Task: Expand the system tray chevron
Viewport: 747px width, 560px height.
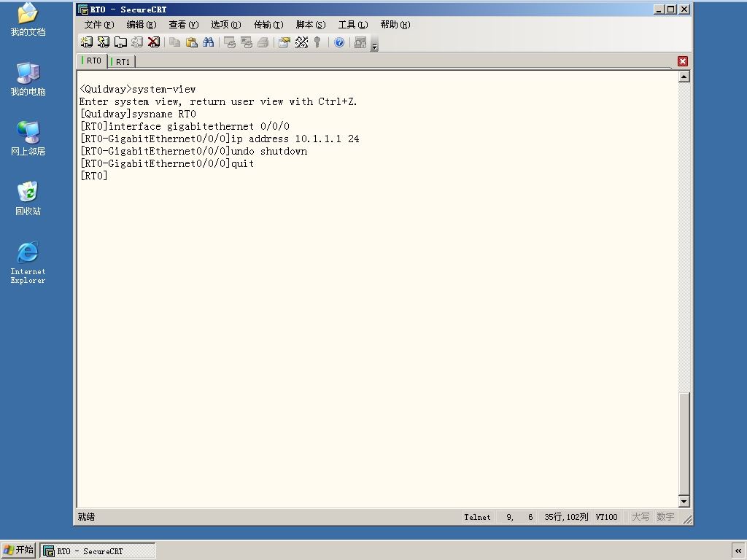Action: point(738,551)
